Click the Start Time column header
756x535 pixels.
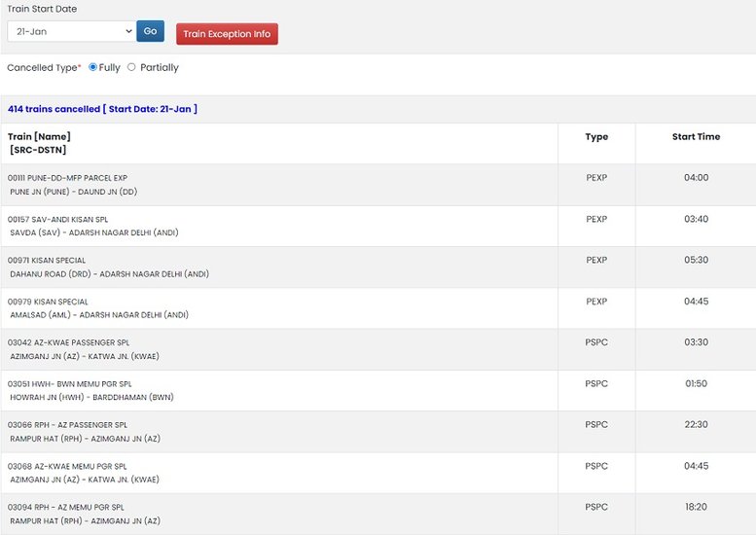[697, 137]
